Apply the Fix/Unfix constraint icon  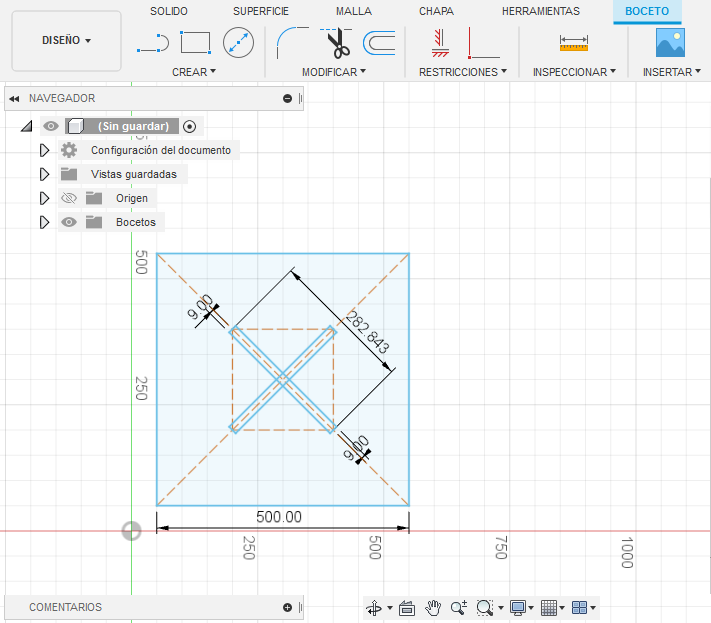tap(440, 43)
